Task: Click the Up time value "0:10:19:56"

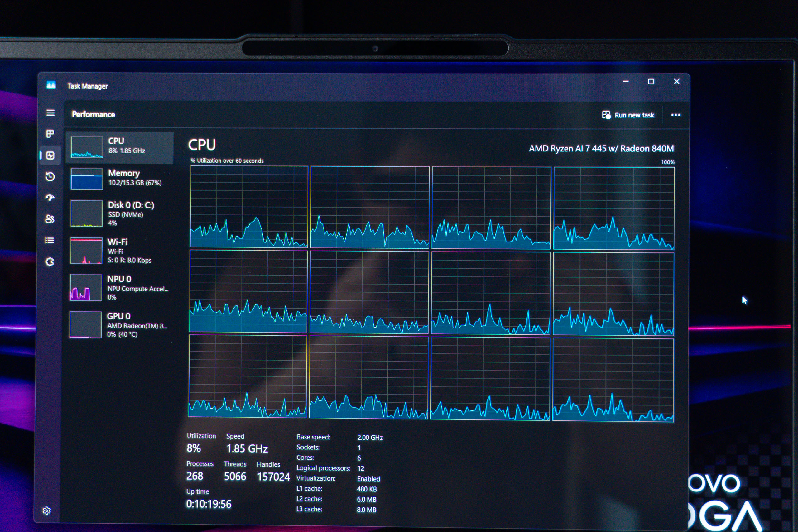Action: (x=209, y=504)
